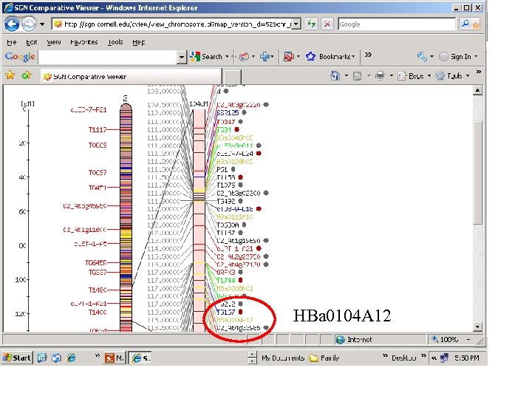Click the vertical scrollbar thumb
Viewport: 532px width, 399px height.
click(x=477, y=173)
